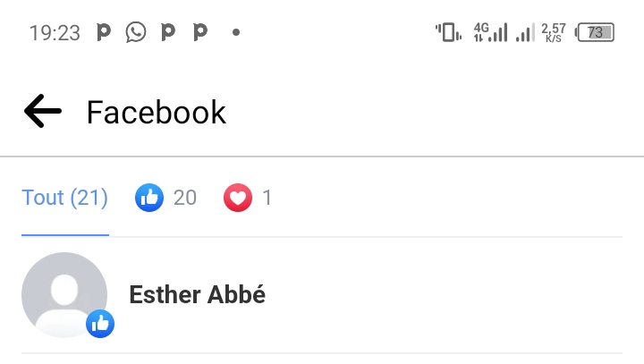The height and width of the screenshot is (364, 644).
Task: Tap the vibrate mode status icon
Action: coord(448,32)
